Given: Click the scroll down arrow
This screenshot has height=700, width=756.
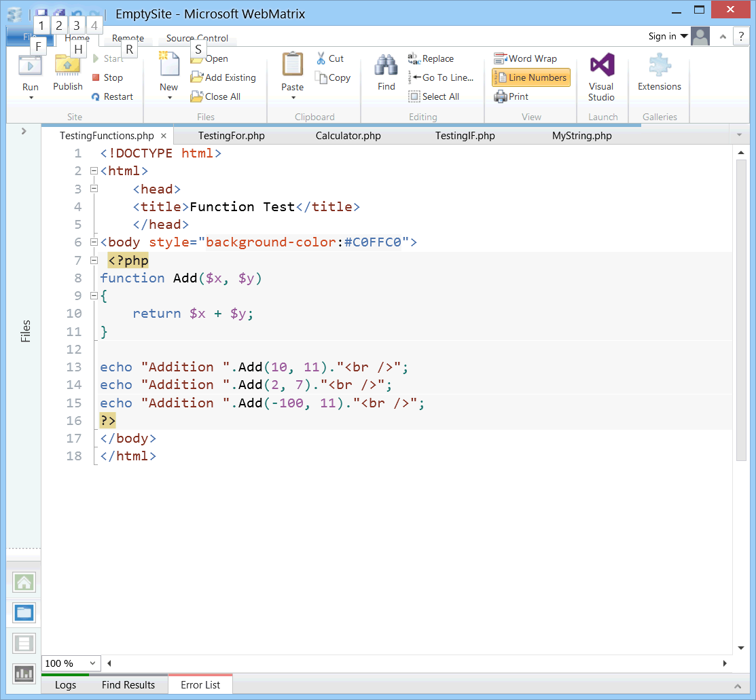Looking at the screenshot, I should (x=741, y=648).
